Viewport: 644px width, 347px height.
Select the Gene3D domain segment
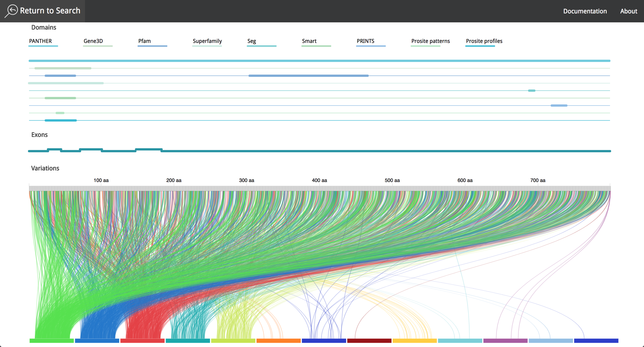63,68
